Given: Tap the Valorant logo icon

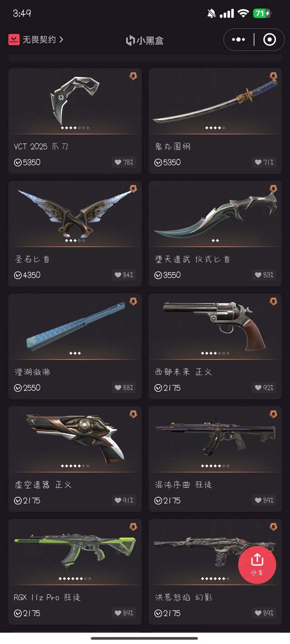Looking at the screenshot, I should (x=14, y=39).
